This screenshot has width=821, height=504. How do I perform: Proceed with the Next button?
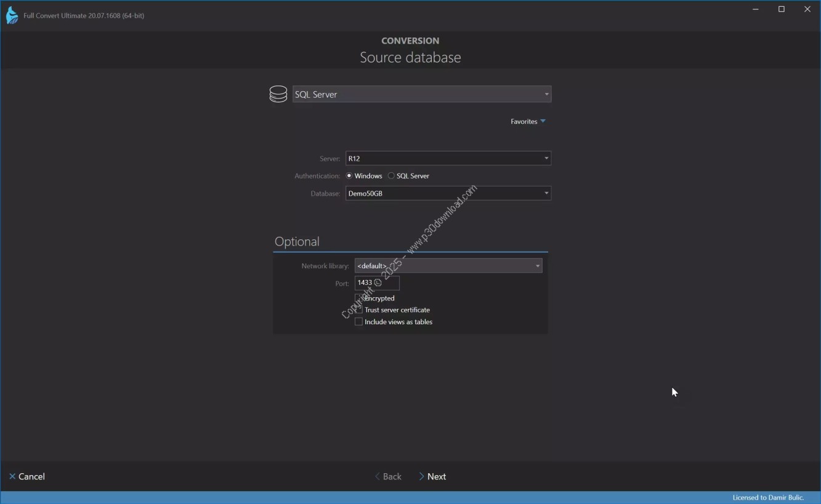click(432, 476)
